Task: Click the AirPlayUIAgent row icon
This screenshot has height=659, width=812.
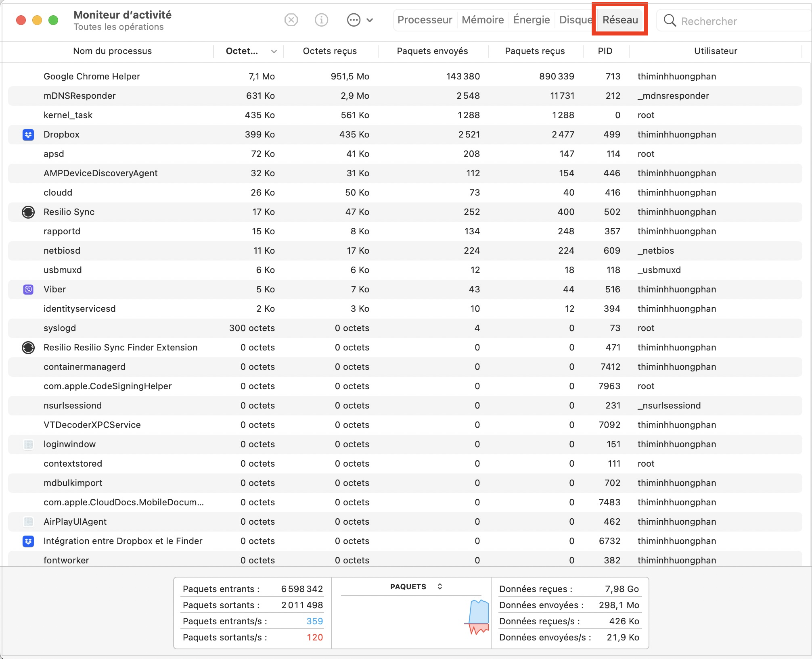Action: pyautogui.click(x=28, y=522)
